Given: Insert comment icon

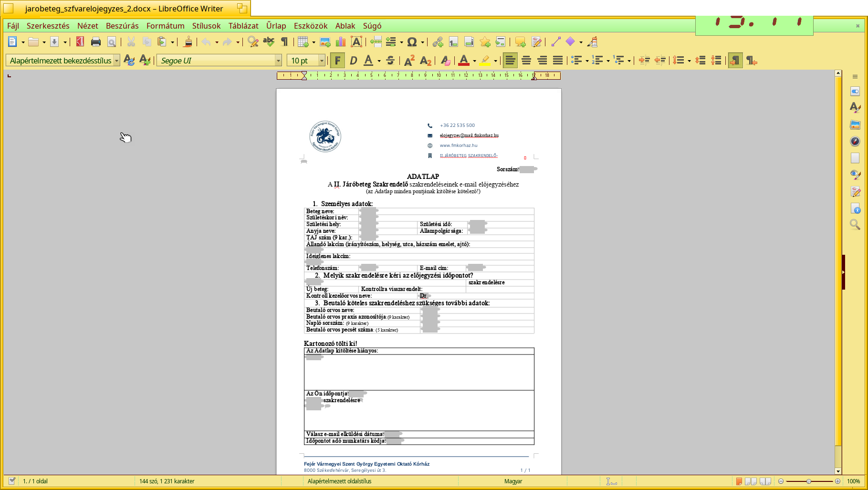Looking at the screenshot, I should [520, 42].
